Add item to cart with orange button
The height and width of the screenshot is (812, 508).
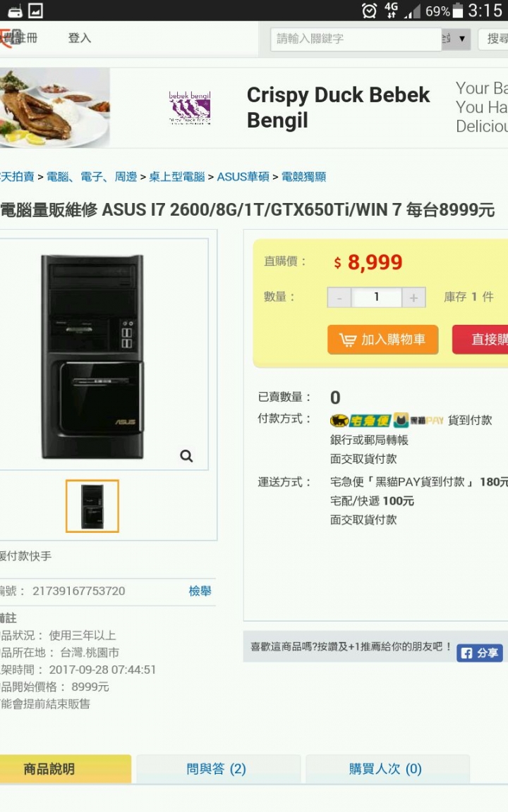(382, 340)
